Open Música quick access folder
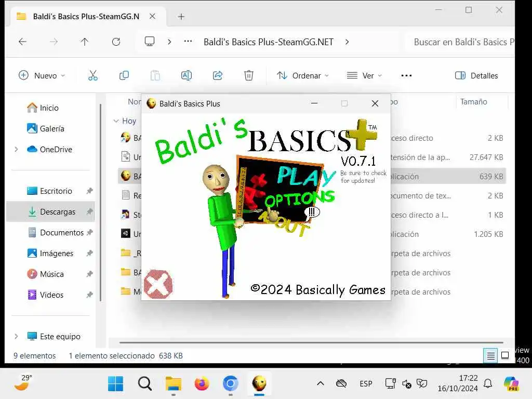Image resolution: width=532 pixels, height=399 pixels. 51,274
